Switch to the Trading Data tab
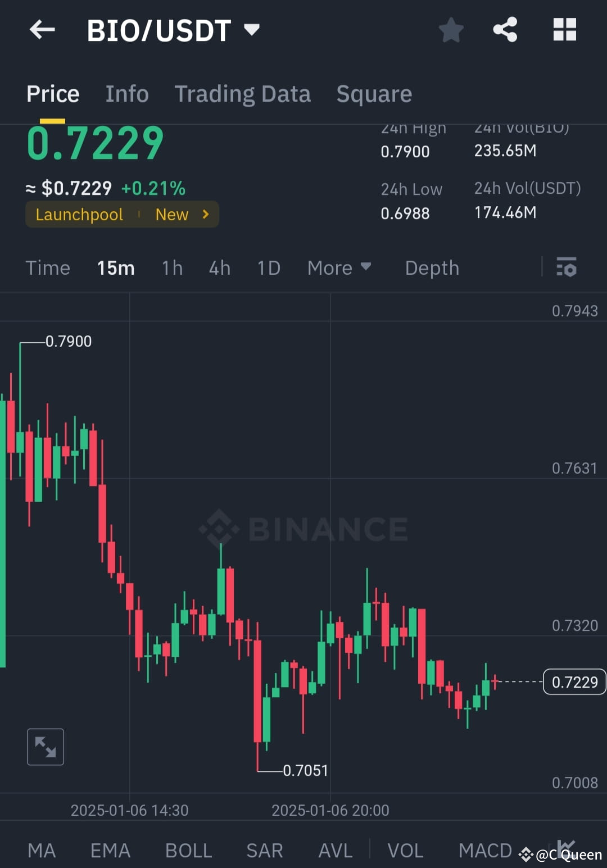The width and height of the screenshot is (607, 868). (243, 94)
